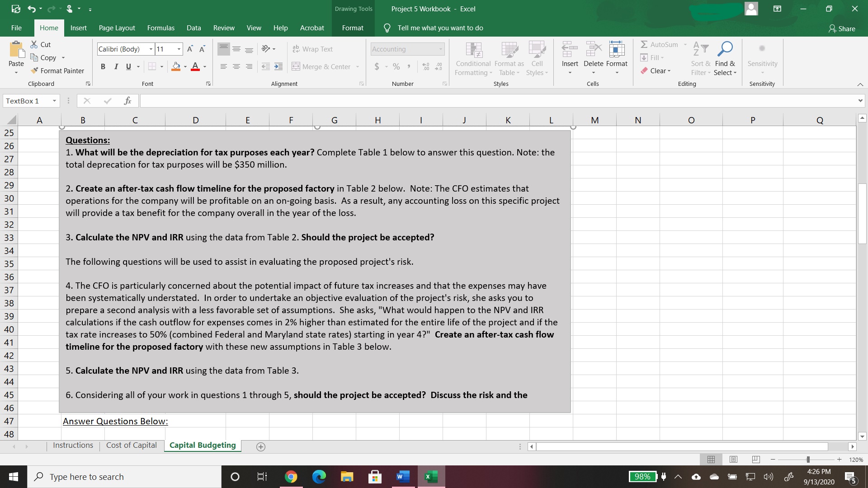Image resolution: width=868 pixels, height=488 pixels.
Task: Switch to the Formulas ribbon tab
Action: click(x=160, y=28)
